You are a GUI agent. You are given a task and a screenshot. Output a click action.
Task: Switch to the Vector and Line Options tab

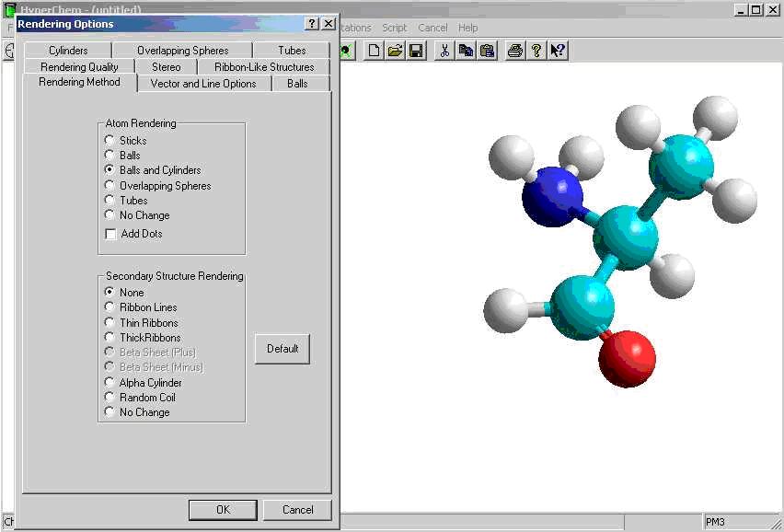click(x=202, y=83)
